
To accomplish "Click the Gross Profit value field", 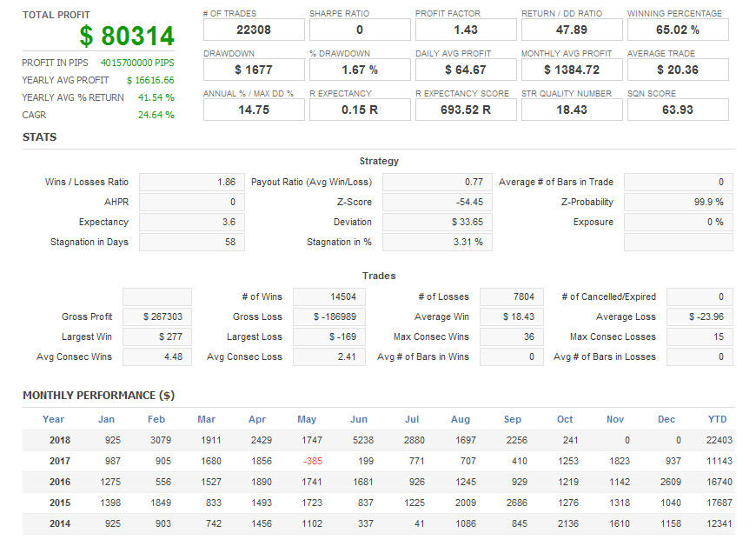I will click(x=157, y=317).
